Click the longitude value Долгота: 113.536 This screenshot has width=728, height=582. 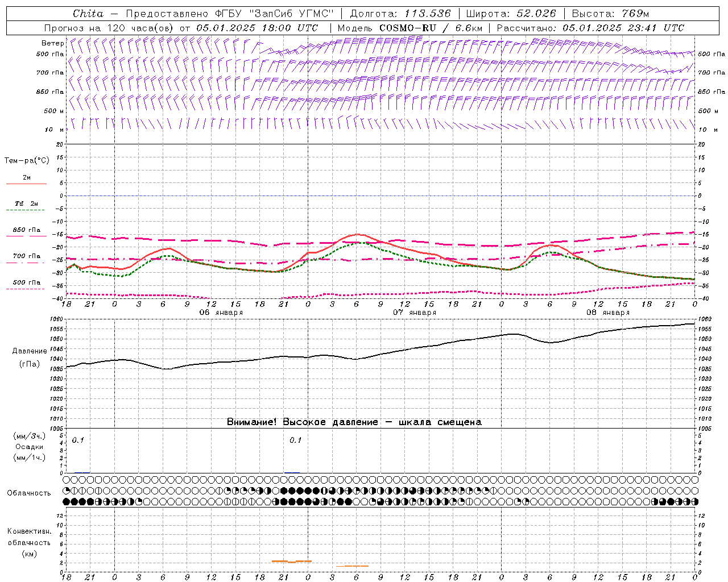(400, 14)
